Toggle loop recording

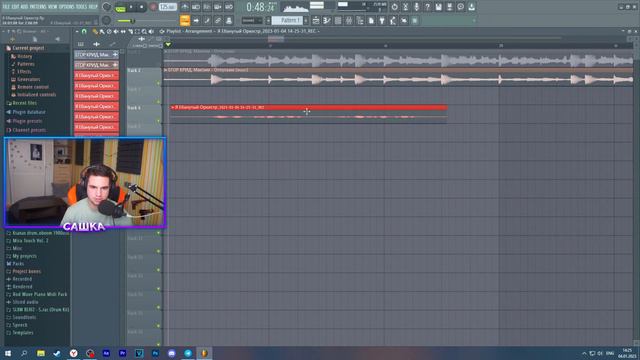pos(229,7)
